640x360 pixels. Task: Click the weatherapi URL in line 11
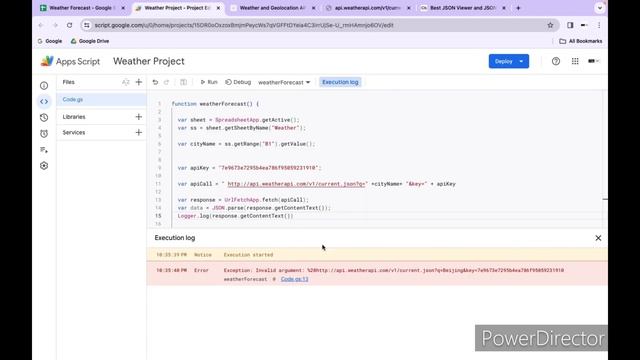tap(297, 184)
